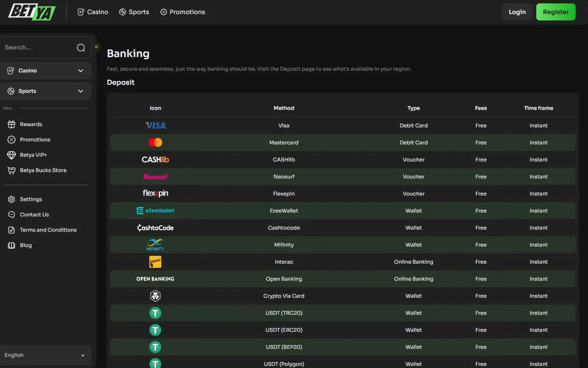Click the Terms and Conditions document icon
This screenshot has height=368, width=588.
click(11, 230)
